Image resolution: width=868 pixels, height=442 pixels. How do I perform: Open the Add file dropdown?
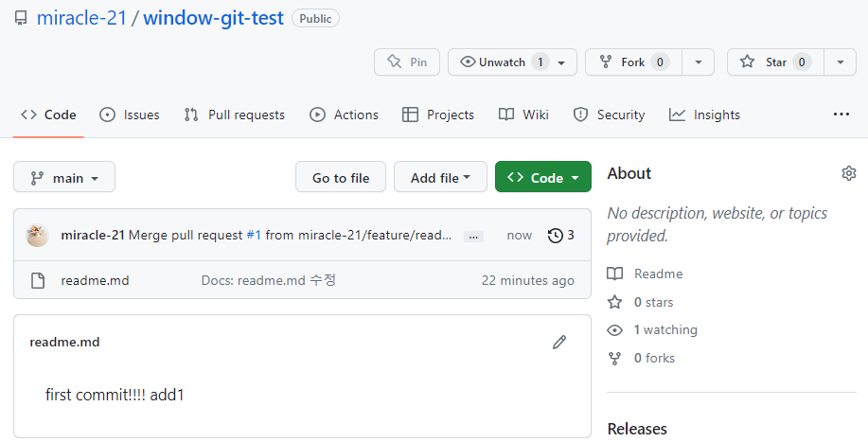click(440, 177)
